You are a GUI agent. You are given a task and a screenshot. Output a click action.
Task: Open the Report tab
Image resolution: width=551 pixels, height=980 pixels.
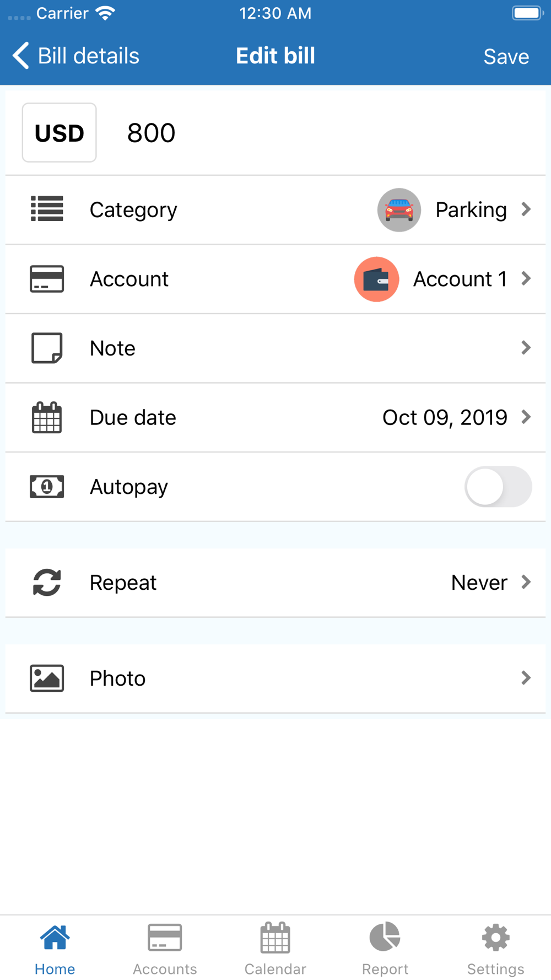click(x=385, y=949)
